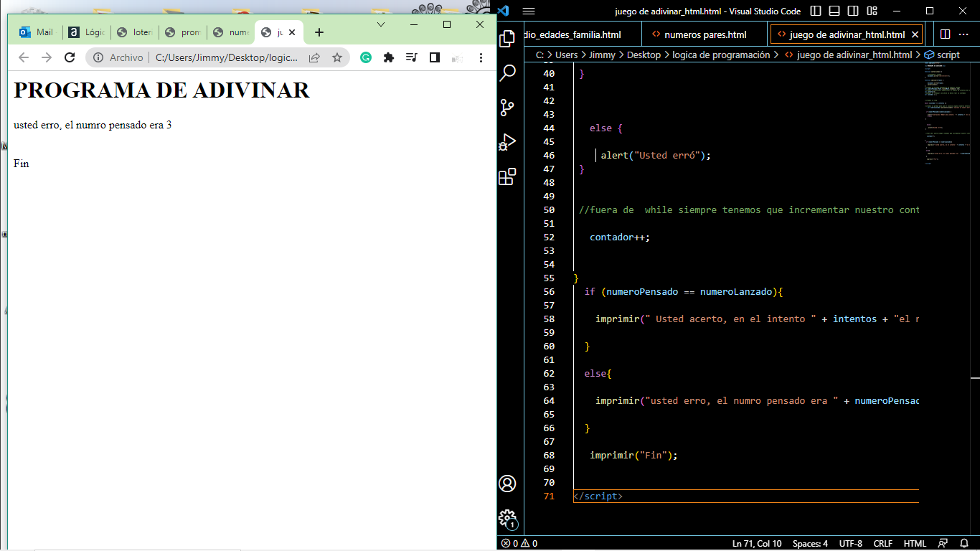Open the Chrome tab search chevron
The height and width of the screenshot is (551, 980).
[x=381, y=24]
